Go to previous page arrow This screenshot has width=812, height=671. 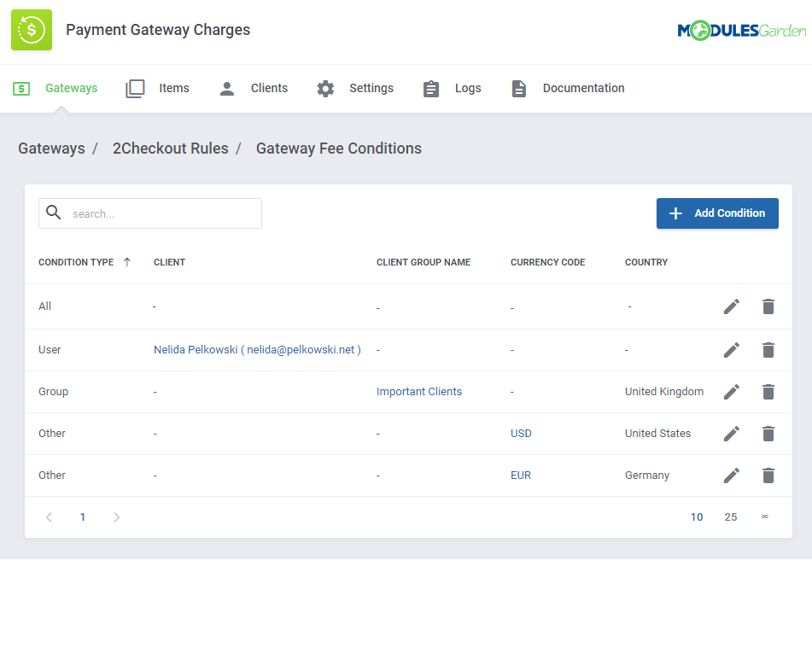click(x=49, y=517)
